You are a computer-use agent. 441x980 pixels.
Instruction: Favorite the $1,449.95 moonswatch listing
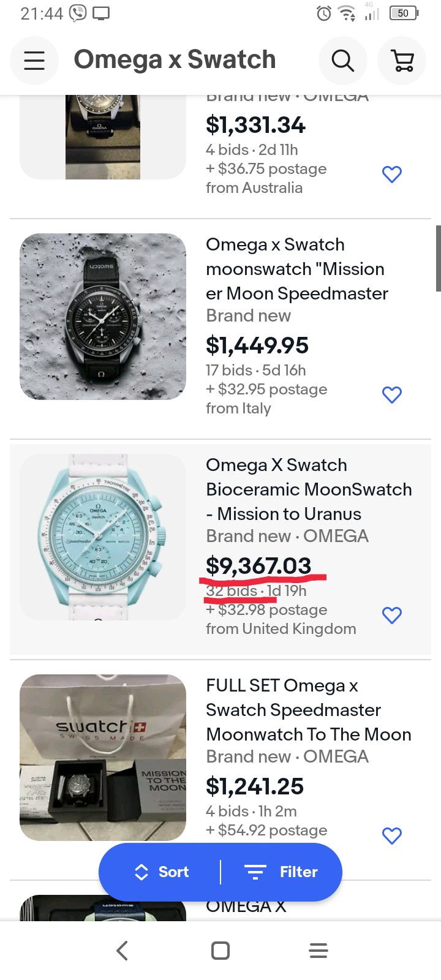(392, 395)
